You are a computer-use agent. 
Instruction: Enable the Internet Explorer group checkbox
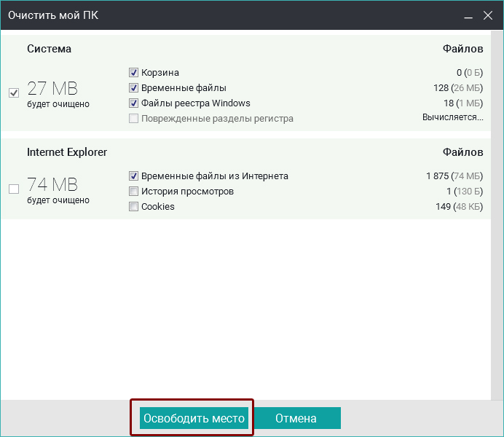coord(14,189)
